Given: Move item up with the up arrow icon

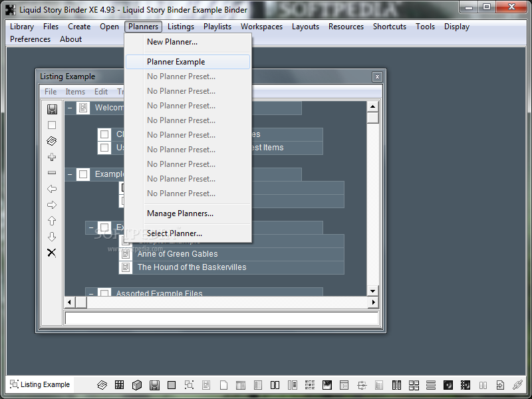Looking at the screenshot, I should coord(52,221).
